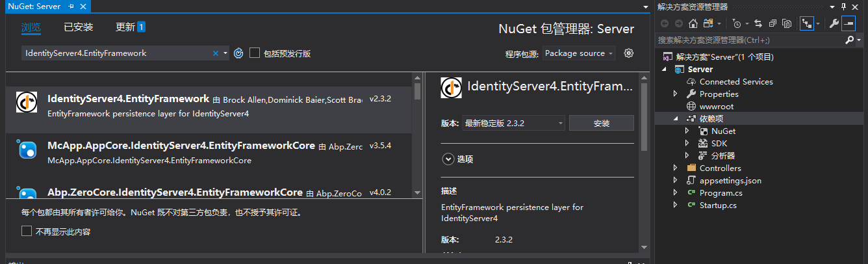Switch to the Installed packages tab
Screen dimensions: 868x264
click(79, 27)
